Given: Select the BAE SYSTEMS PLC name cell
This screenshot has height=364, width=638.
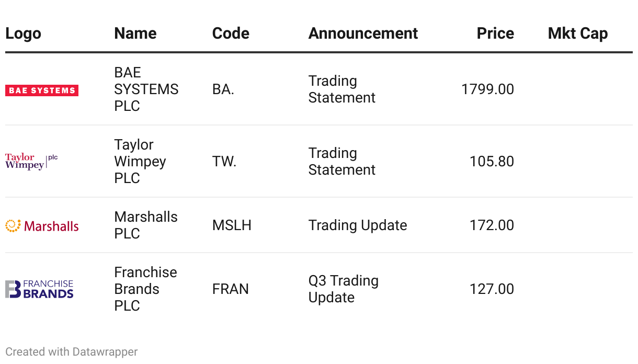Looking at the screenshot, I should pyautogui.click(x=146, y=89).
